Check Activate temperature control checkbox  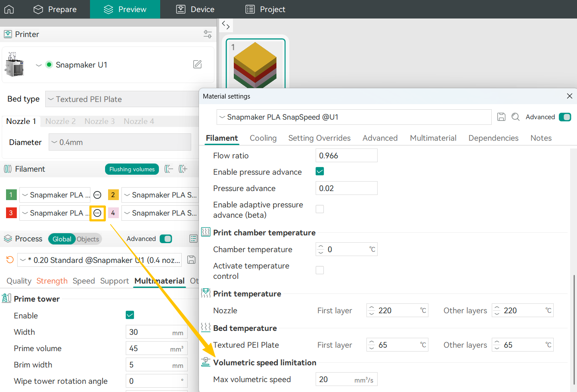click(x=320, y=270)
